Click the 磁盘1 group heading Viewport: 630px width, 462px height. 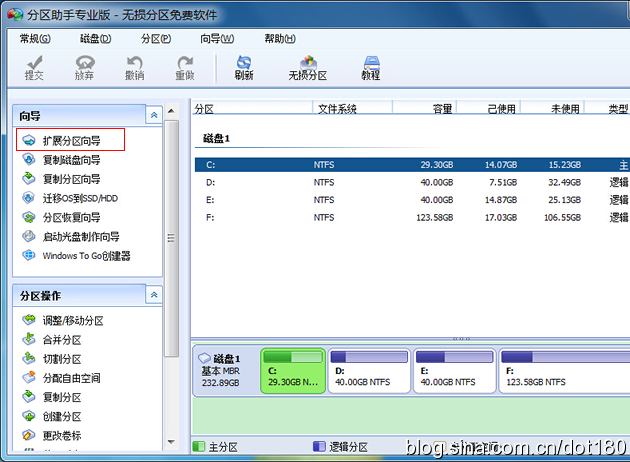(216, 139)
